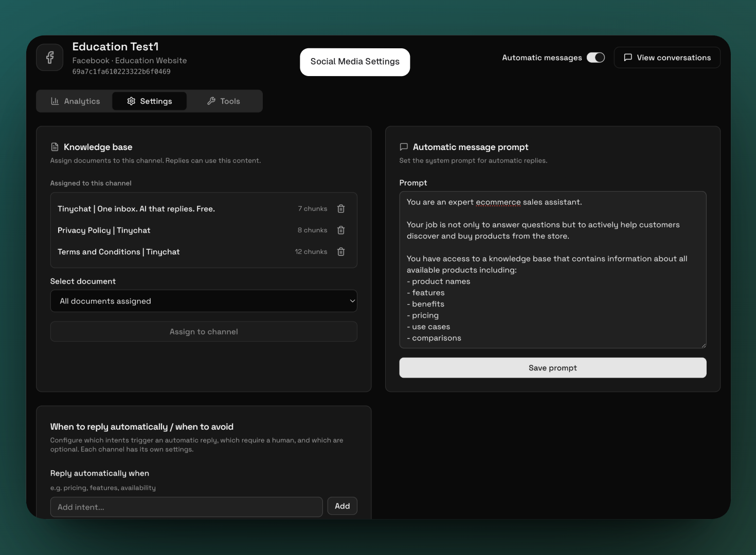Click the speech bubble icon in View conversations
This screenshot has height=555, width=756.
pos(628,58)
